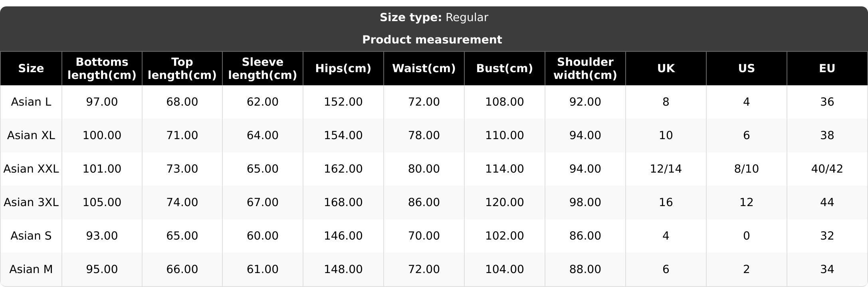Viewport: 868px width, 287px height.
Task: Click the Asian M row label
Action: click(x=31, y=269)
